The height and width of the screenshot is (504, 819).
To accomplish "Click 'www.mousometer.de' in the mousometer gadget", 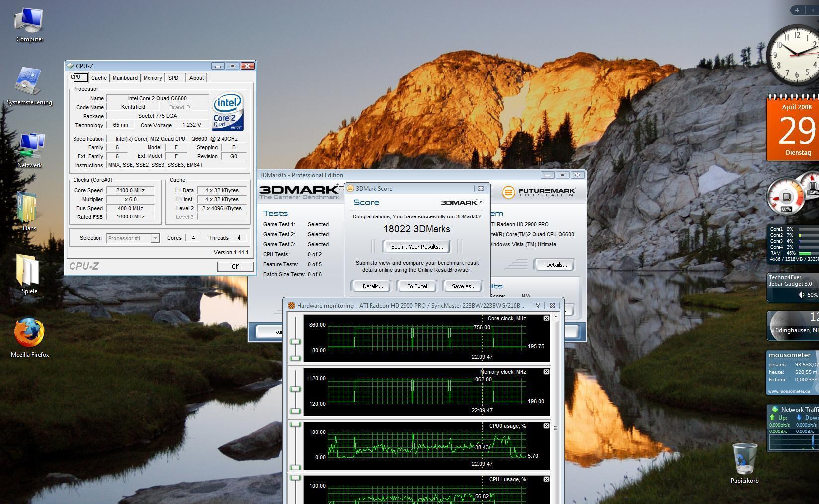I will (789, 391).
